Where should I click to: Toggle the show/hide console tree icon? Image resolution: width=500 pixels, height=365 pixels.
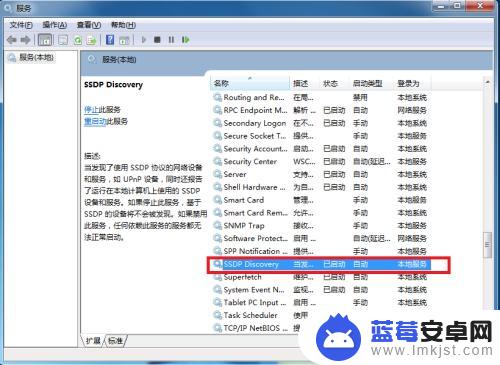point(45,40)
